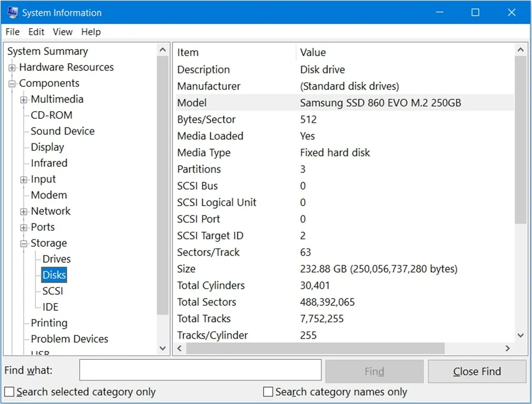The image size is (532, 404).
Task: Click the Value column header
Action: 405,52
